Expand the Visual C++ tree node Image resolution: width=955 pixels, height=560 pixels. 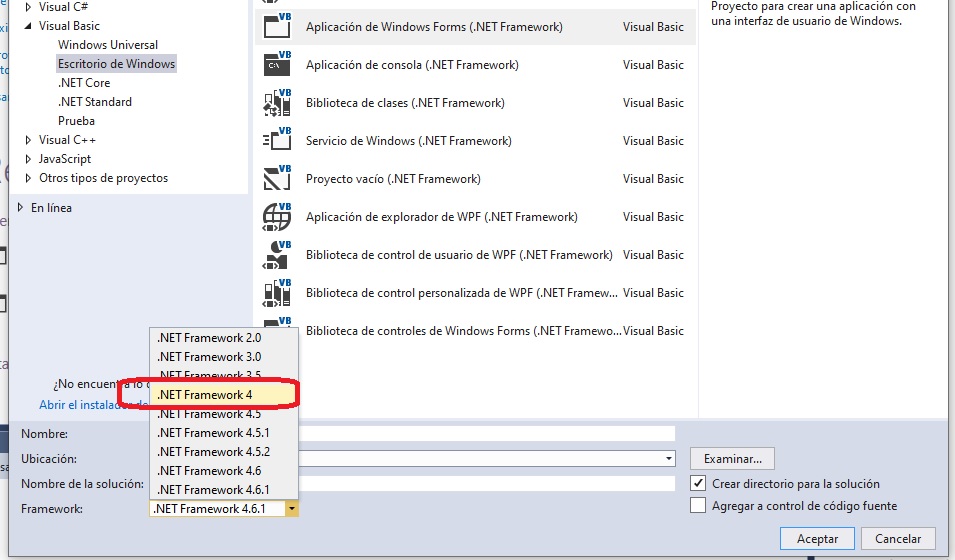click(x=28, y=140)
